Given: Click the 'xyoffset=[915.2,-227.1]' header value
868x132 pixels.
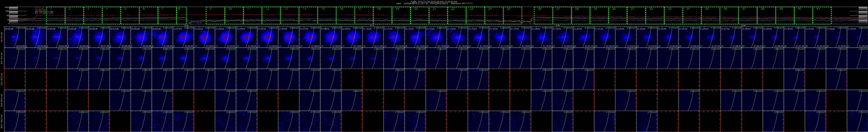Looking at the screenshot, I should pyautogui.click(x=416, y=3).
